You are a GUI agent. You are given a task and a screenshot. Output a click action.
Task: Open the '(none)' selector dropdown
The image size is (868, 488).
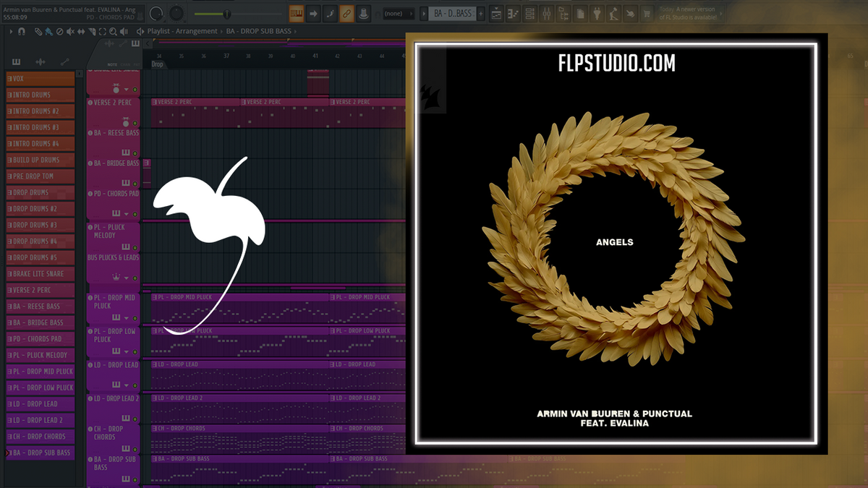point(397,13)
